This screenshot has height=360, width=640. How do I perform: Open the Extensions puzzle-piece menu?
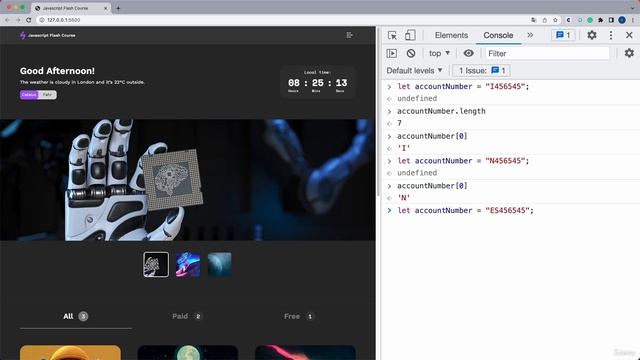pos(600,20)
